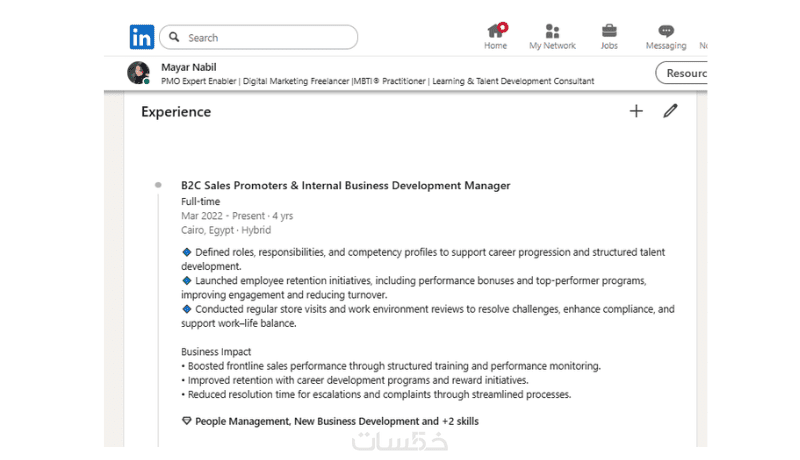This screenshot has width=800, height=460.
Task: Focus the Search text field
Action: (265, 38)
